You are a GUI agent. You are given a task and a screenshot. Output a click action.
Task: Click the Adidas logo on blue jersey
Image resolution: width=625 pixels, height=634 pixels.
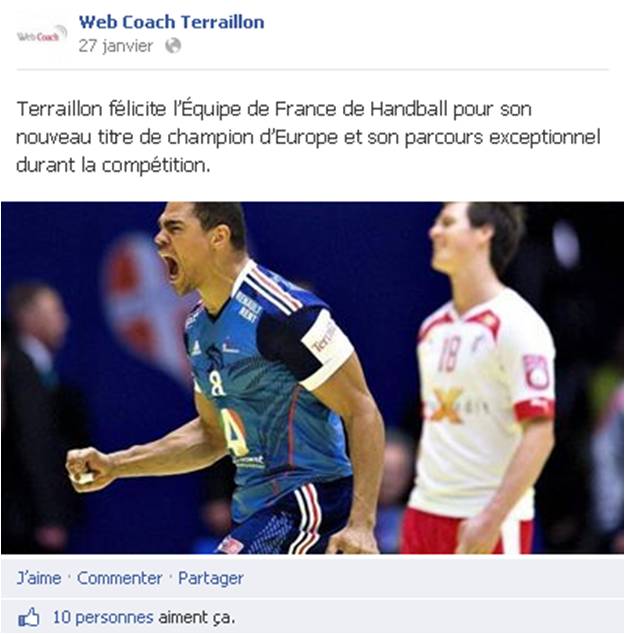click(x=196, y=349)
